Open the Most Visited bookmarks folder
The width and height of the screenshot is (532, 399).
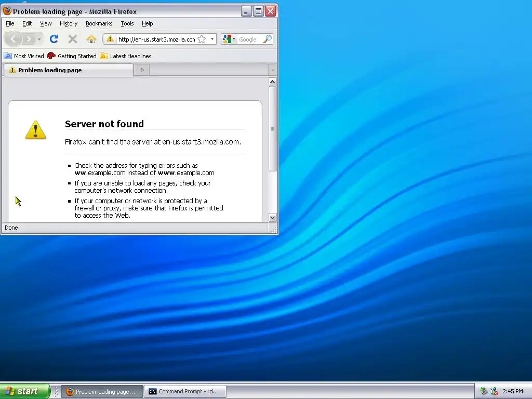[24, 56]
